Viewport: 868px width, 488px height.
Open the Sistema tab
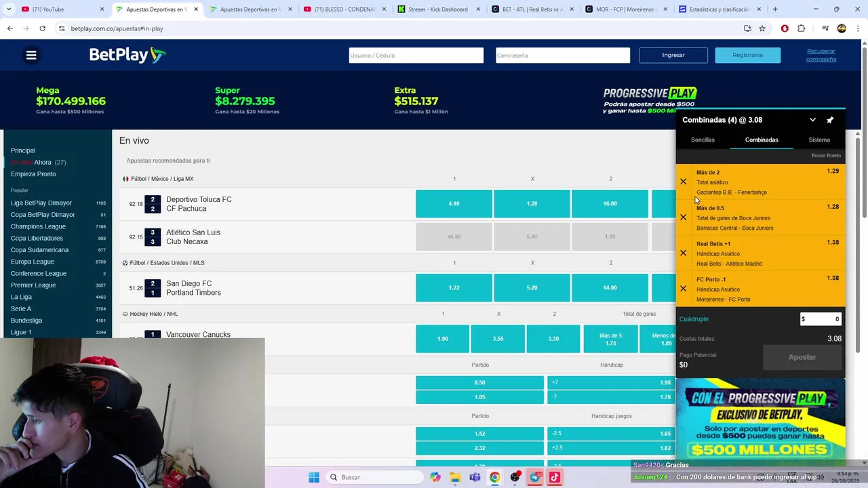(x=819, y=140)
